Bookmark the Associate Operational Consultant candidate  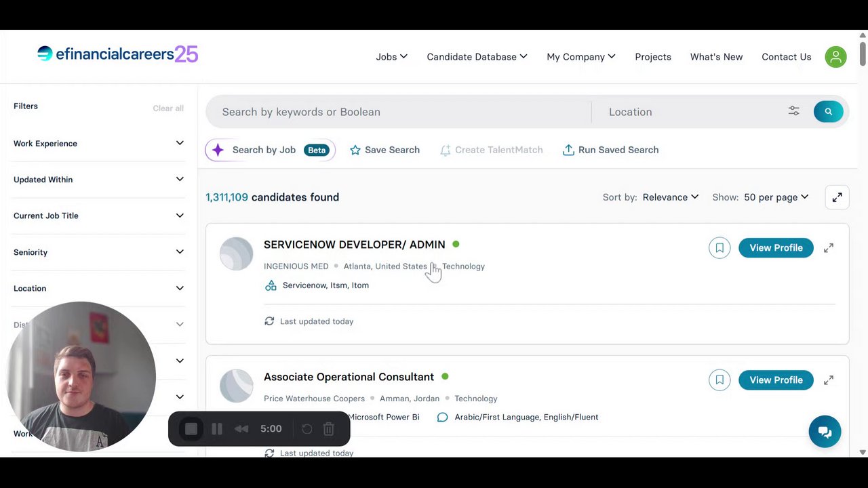719,380
